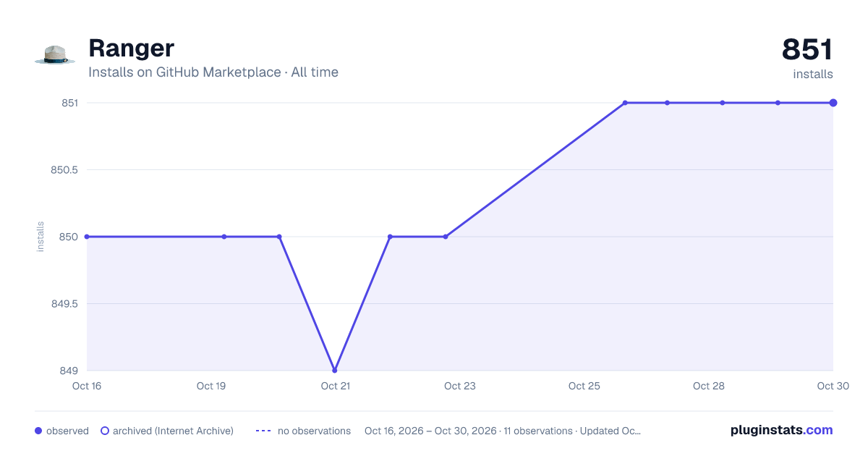Select the enlarged final data point at Oct 30
The width and height of the screenshot is (868, 456).
(x=833, y=103)
